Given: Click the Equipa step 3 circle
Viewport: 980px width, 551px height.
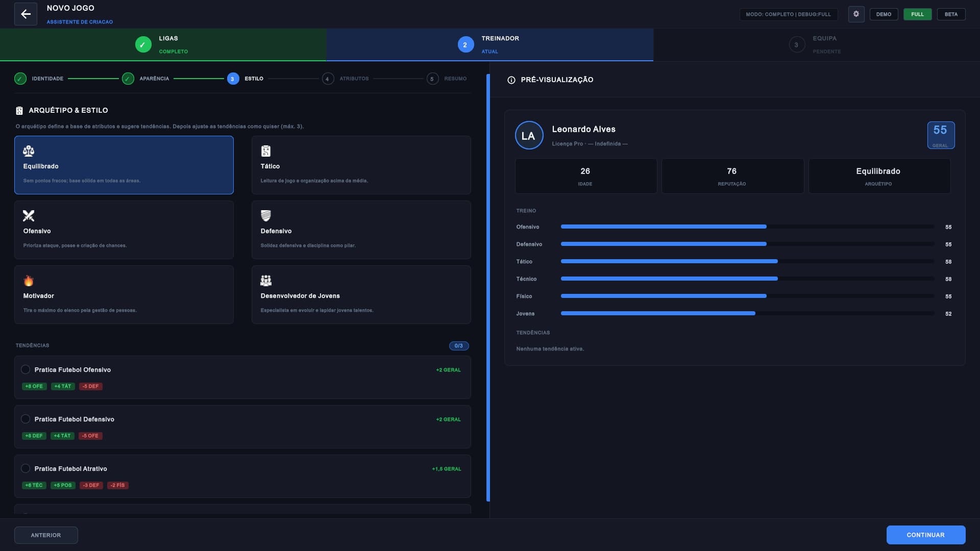Looking at the screenshot, I should (796, 45).
